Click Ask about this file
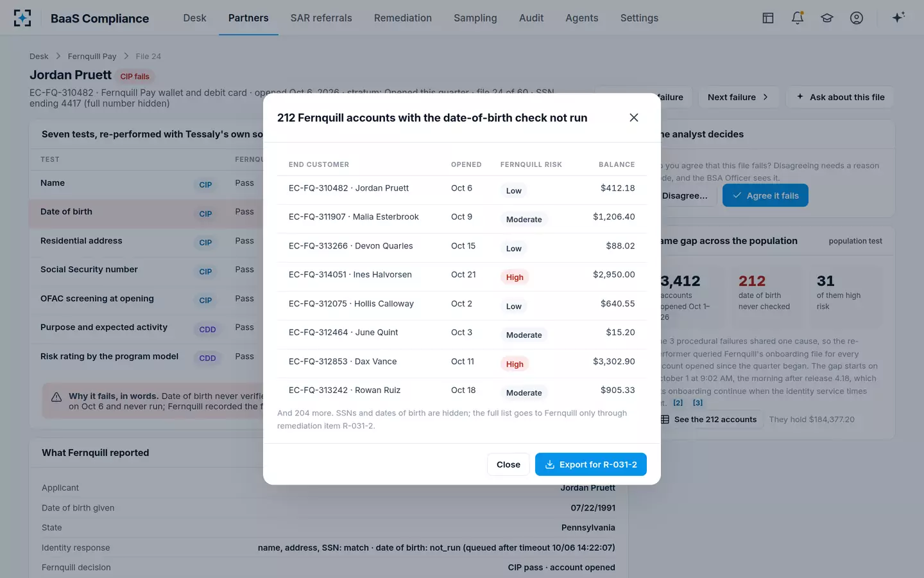 [x=840, y=97]
